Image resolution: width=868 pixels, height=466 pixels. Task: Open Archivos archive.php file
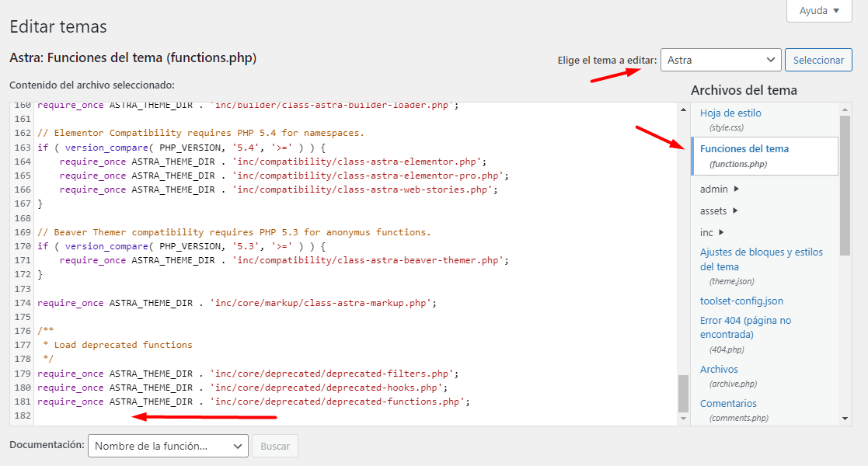click(x=719, y=369)
